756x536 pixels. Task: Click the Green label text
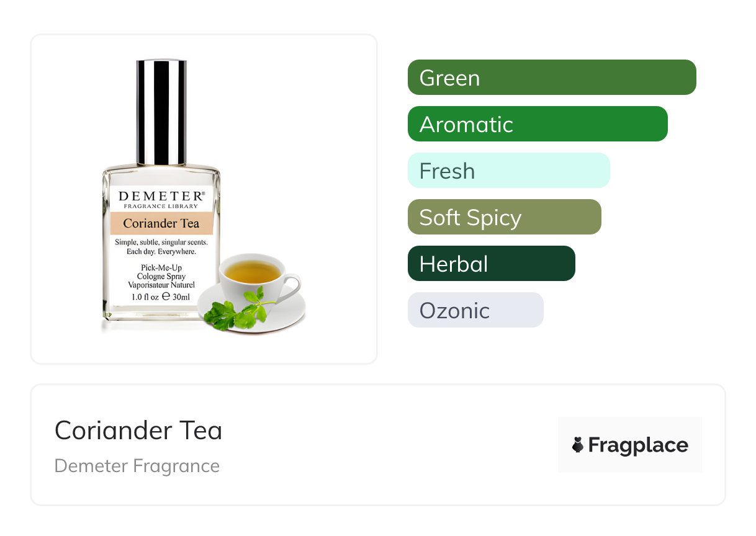(449, 78)
